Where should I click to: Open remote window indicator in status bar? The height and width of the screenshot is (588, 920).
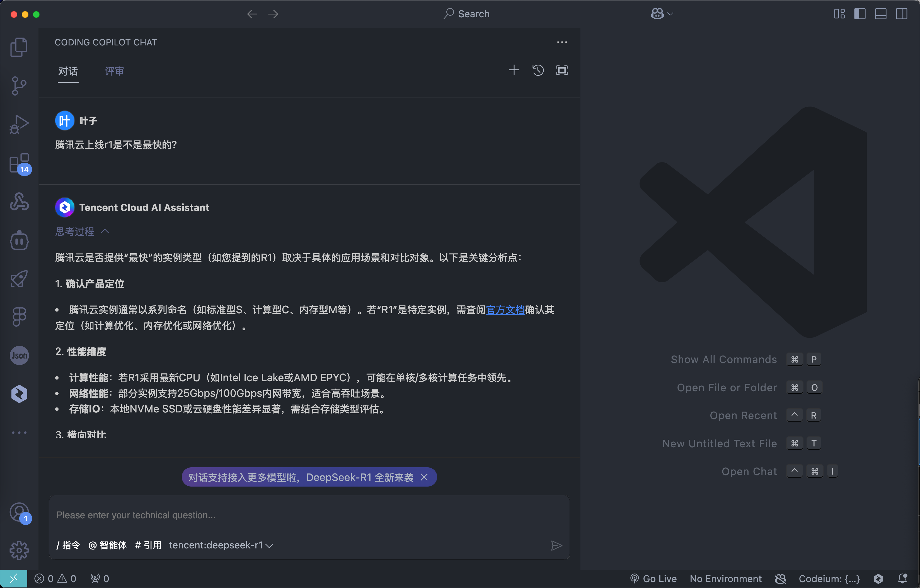coord(14,579)
